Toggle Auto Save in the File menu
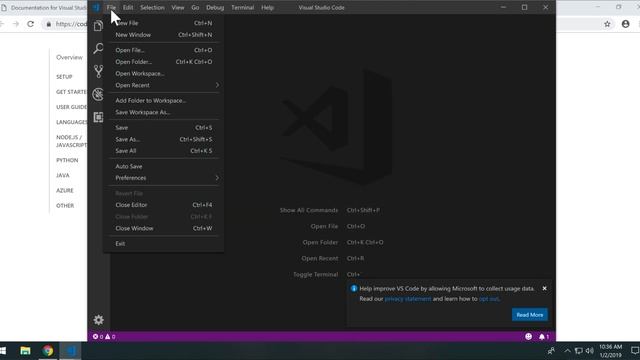The width and height of the screenshot is (640, 360). coord(163,167)
